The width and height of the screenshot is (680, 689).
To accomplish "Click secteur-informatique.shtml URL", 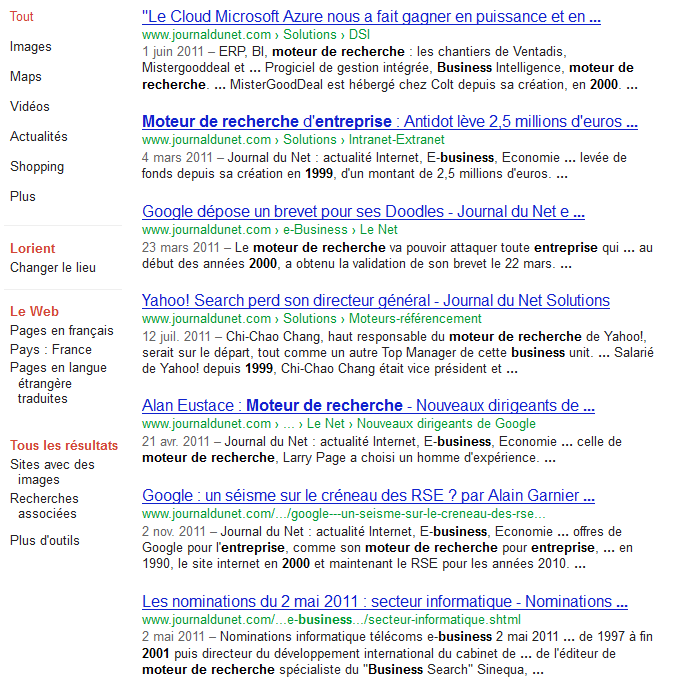I will click(331, 620).
